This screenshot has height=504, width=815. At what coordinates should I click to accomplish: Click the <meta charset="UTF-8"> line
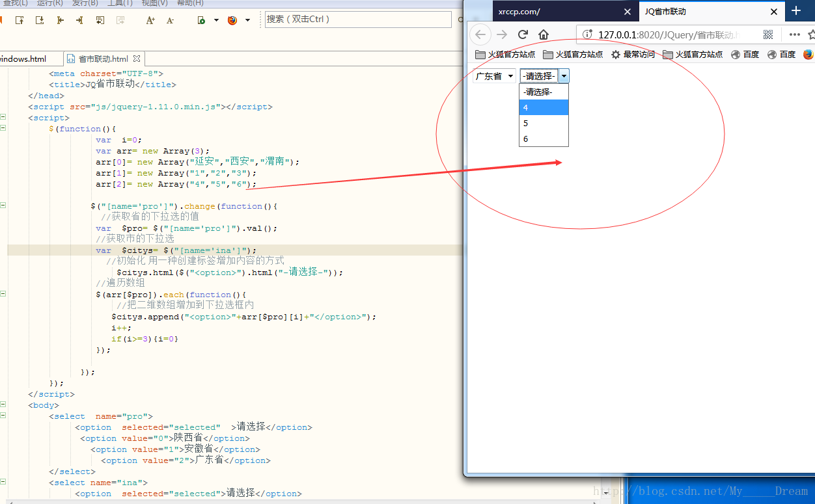click(106, 73)
